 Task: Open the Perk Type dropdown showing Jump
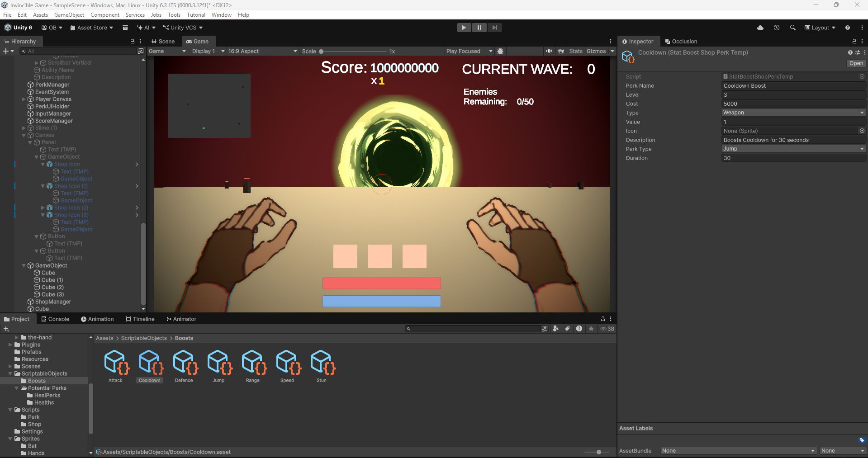click(x=794, y=149)
